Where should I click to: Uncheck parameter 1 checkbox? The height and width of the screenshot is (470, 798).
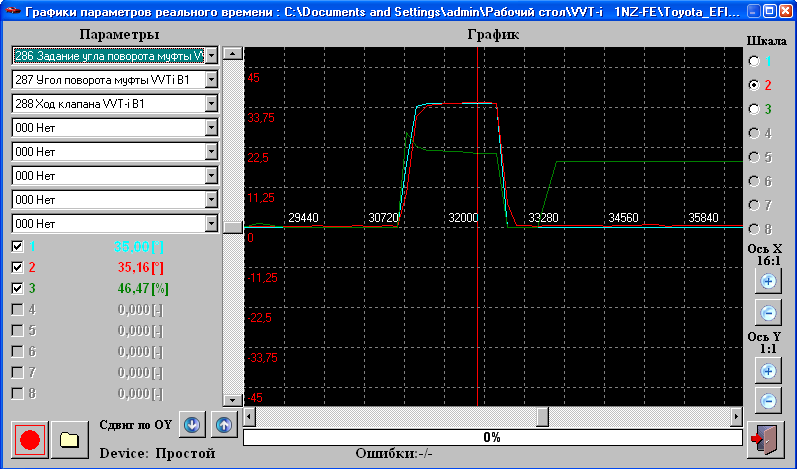(17, 246)
